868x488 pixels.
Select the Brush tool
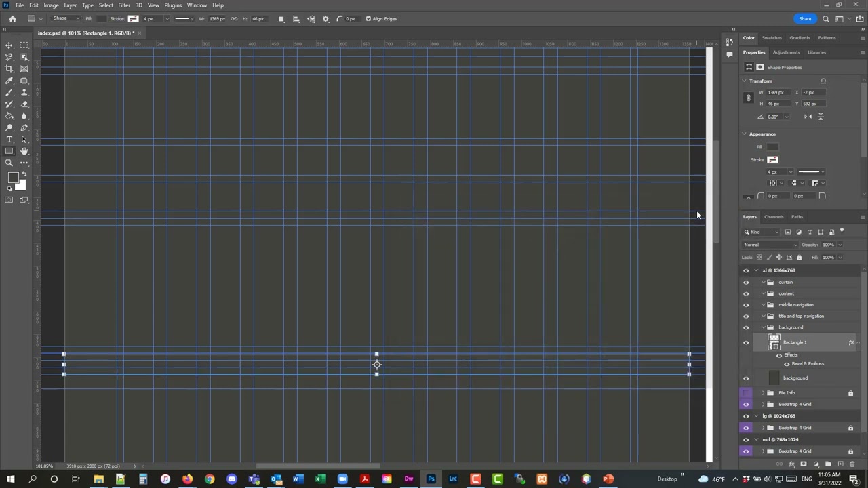tap(9, 92)
